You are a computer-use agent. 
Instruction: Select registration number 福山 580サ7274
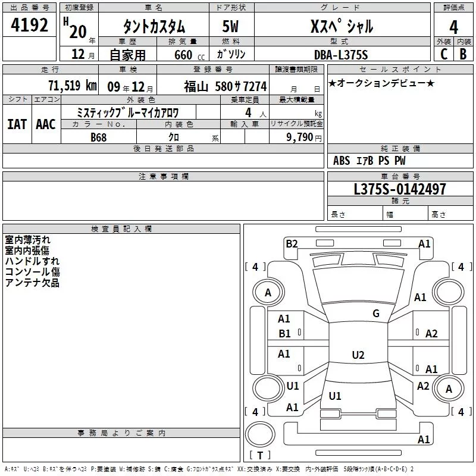tap(226, 86)
